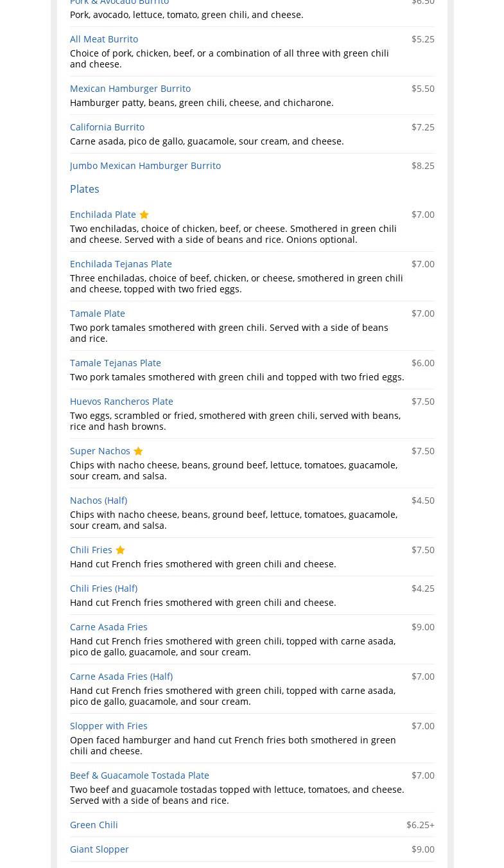Screen dimensions: 504x868
Task: Click the Giant Slopper link
Action: click(x=100, y=849)
